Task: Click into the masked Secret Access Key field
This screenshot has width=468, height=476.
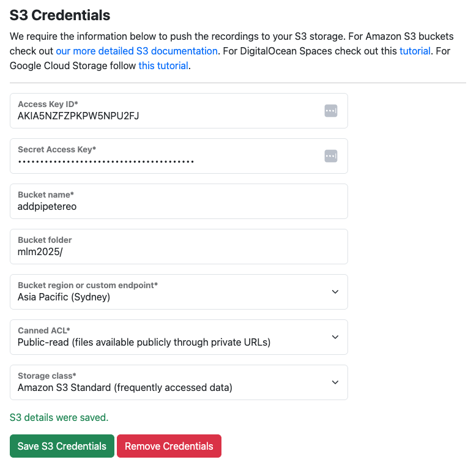Action: (165, 161)
